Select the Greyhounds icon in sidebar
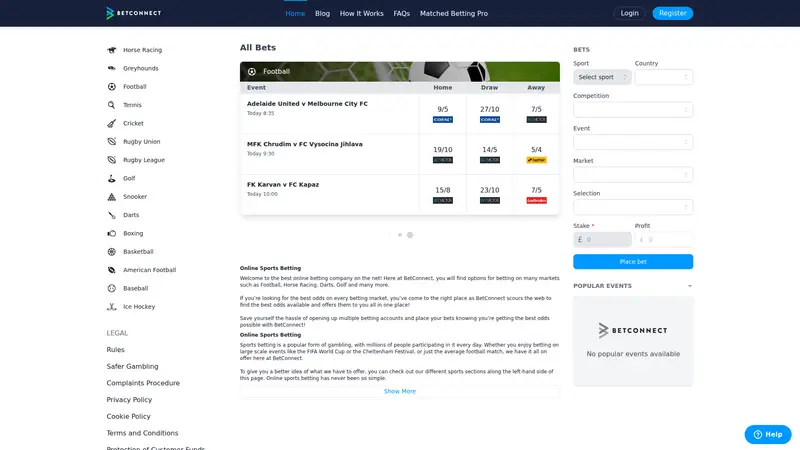The image size is (800, 450). 112,68
